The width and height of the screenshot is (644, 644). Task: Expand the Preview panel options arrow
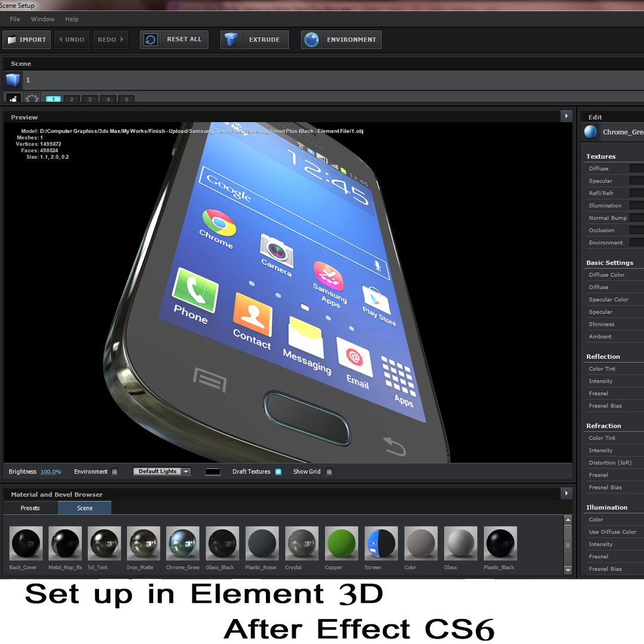(x=566, y=116)
